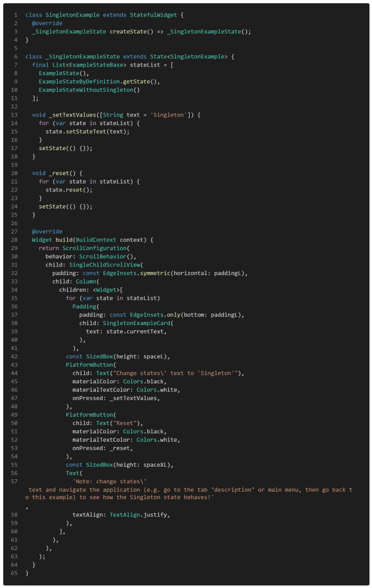Click 'onPressed: _reset' on line 53
This screenshot has width=372, height=588.
coord(101,448)
